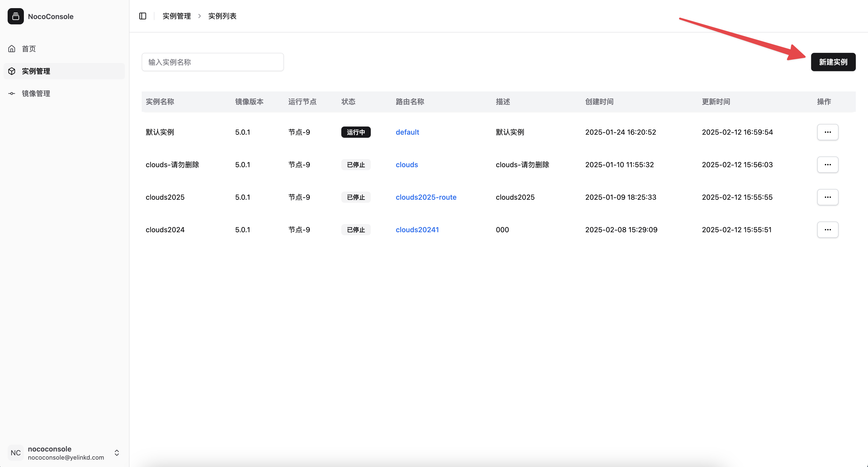868x467 pixels.
Task: Open actions menu for clouds2024 row
Action: point(827,230)
